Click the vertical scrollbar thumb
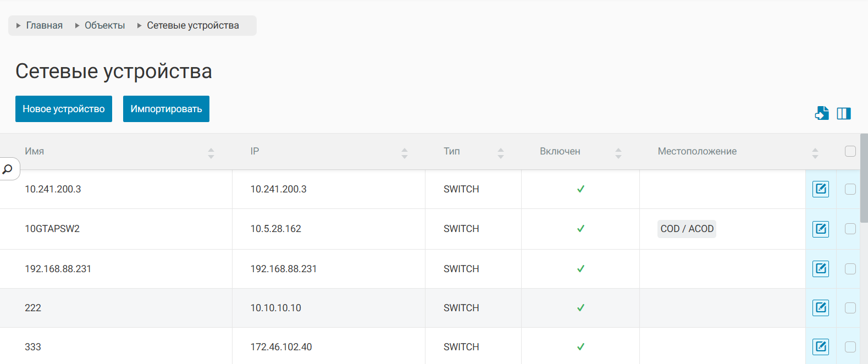Image resolution: width=868 pixels, height=364 pixels. point(864,178)
